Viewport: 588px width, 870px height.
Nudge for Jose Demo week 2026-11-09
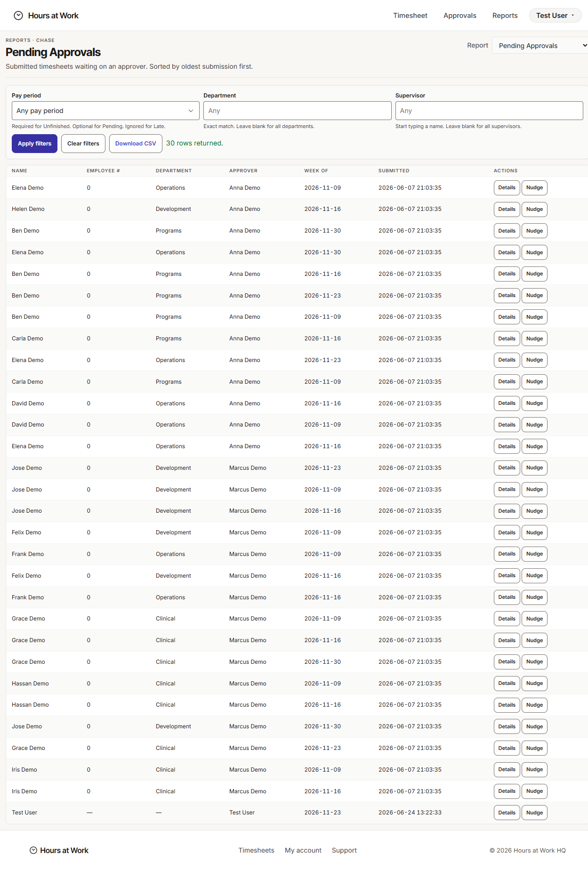point(534,490)
